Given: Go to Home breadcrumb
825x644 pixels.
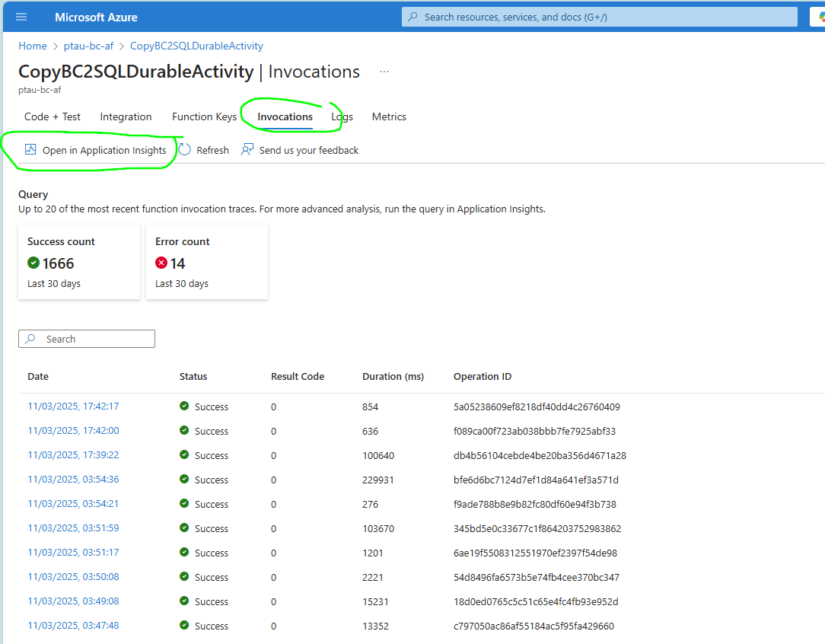Looking at the screenshot, I should click(33, 46).
